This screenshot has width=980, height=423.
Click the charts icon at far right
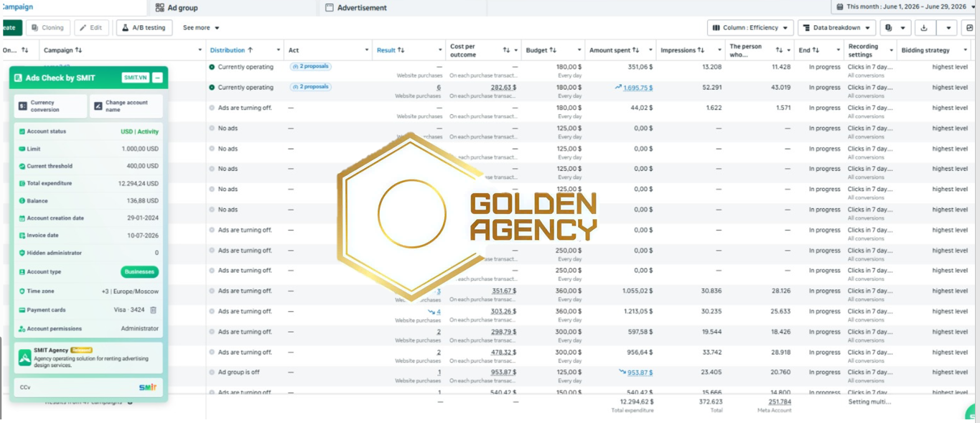969,28
